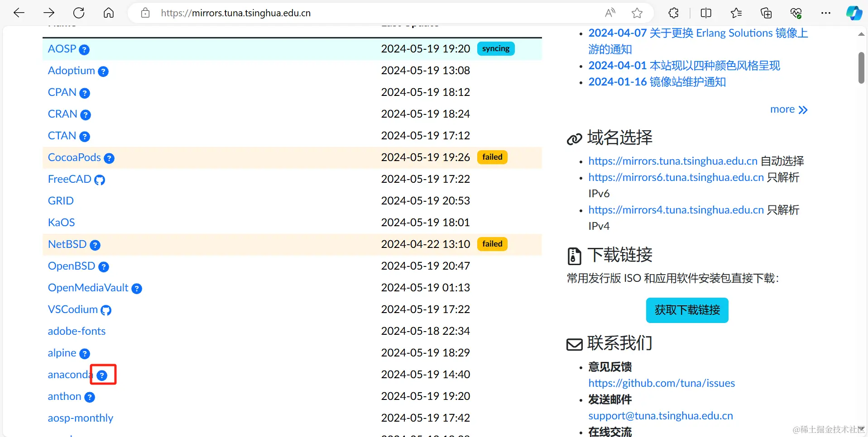The height and width of the screenshot is (437, 868).
Task: Open help icon next to OpenBSD
Action: (104, 267)
